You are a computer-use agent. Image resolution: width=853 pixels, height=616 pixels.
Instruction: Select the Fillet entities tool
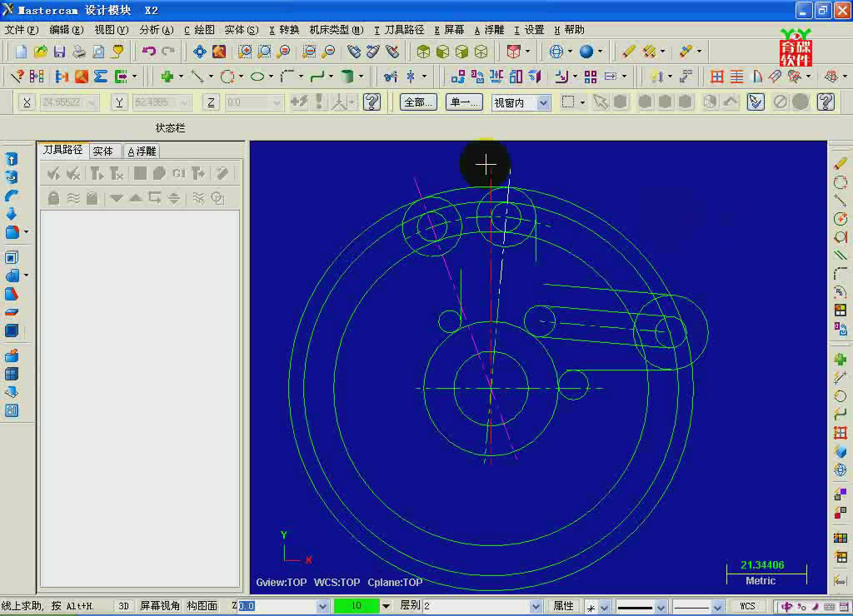point(287,77)
